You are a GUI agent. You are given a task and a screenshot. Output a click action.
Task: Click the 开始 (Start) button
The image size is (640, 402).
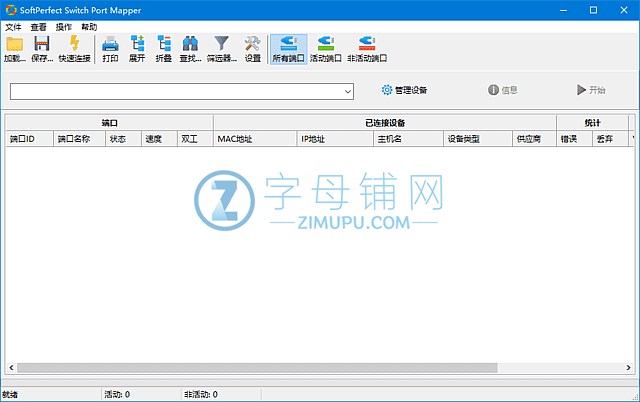[591, 90]
